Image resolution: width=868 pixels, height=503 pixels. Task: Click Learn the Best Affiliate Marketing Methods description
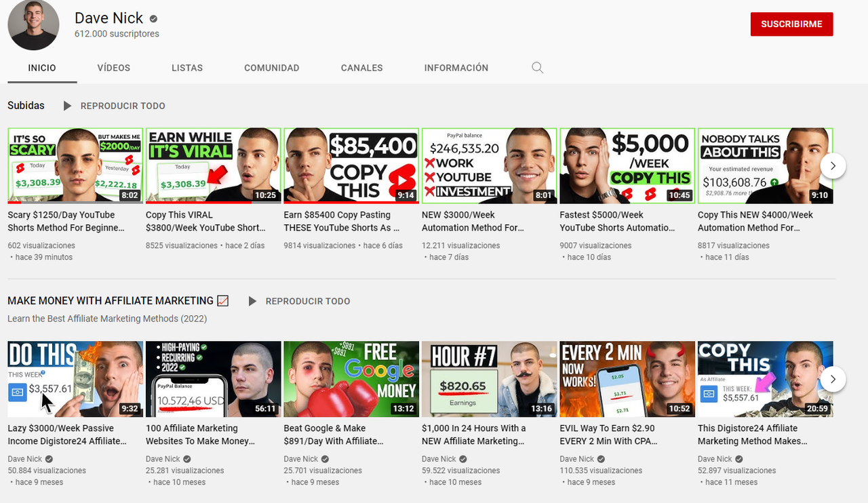107,319
